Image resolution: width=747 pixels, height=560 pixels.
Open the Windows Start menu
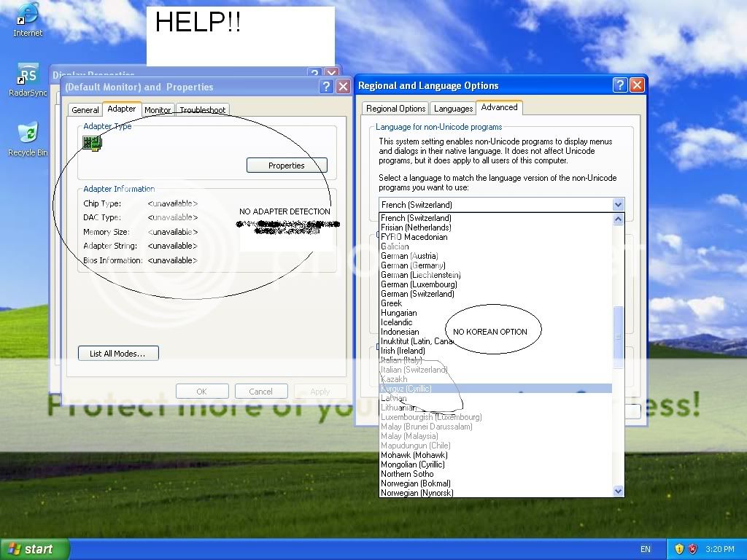[x=35, y=549]
